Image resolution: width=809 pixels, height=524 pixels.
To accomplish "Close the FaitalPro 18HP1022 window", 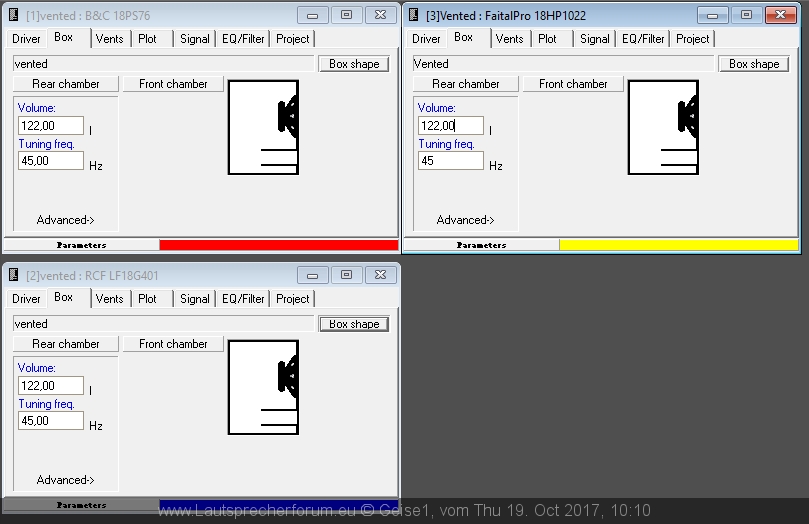I will pos(780,15).
